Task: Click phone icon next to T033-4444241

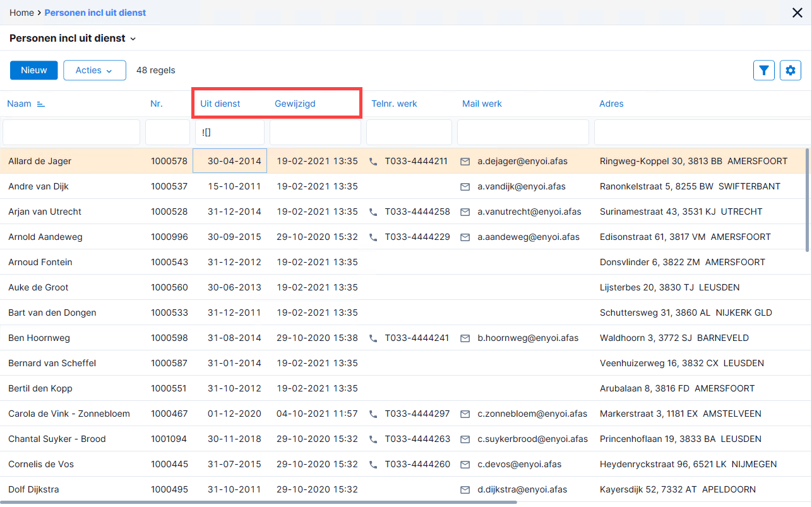Action: pos(373,338)
